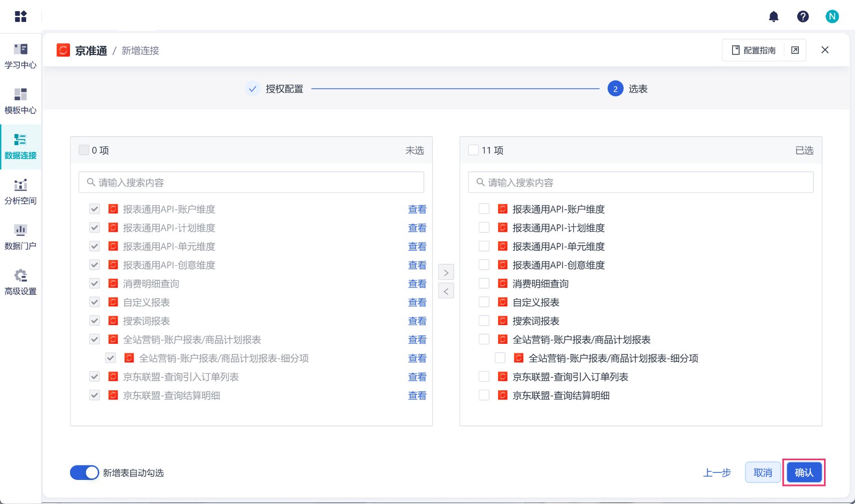
Task: Click the 已选 京东联盟-查询结算明细 table icon
Action: (502, 396)
